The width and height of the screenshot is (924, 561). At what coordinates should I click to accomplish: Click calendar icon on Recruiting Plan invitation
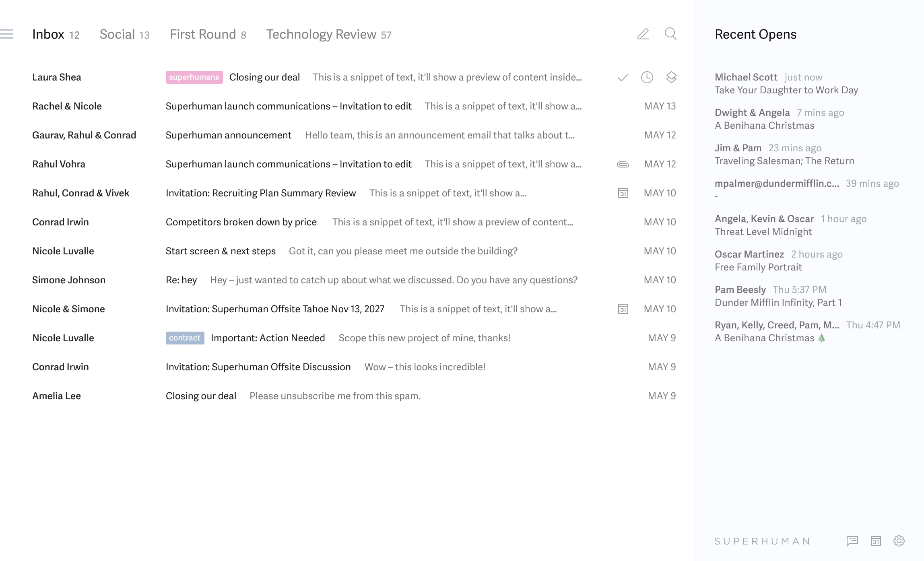click(x=623, y=193)
